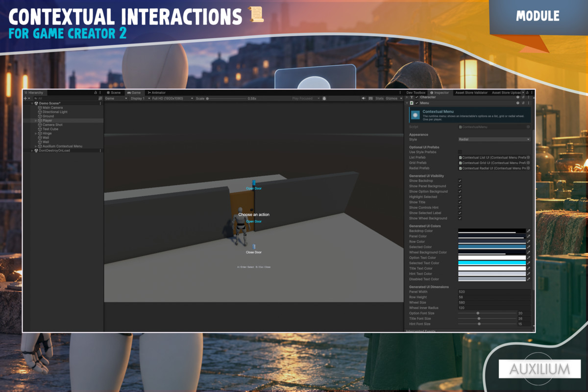The height and width of the screenshot is (392, 588).
Task: Click the Contextual Menu component logo icon
Action: 416,115
